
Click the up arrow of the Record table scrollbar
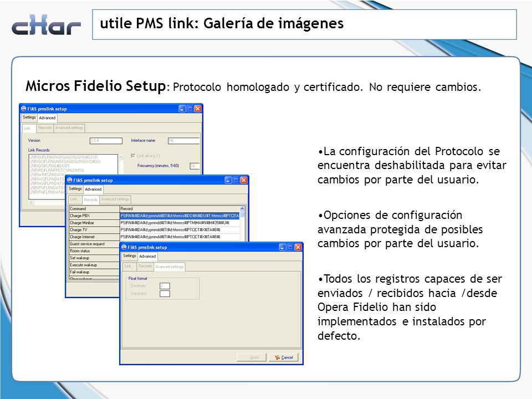[x=242, y=209]
